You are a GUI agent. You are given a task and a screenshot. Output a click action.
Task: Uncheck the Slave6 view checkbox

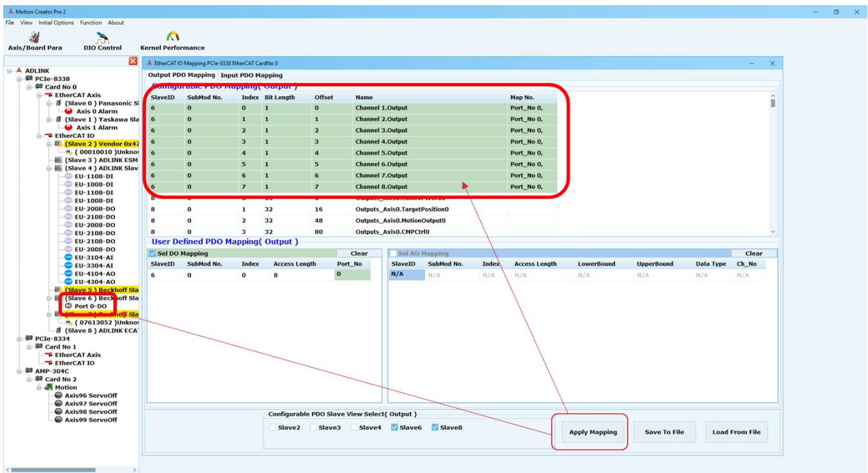[x=394, y=428]
